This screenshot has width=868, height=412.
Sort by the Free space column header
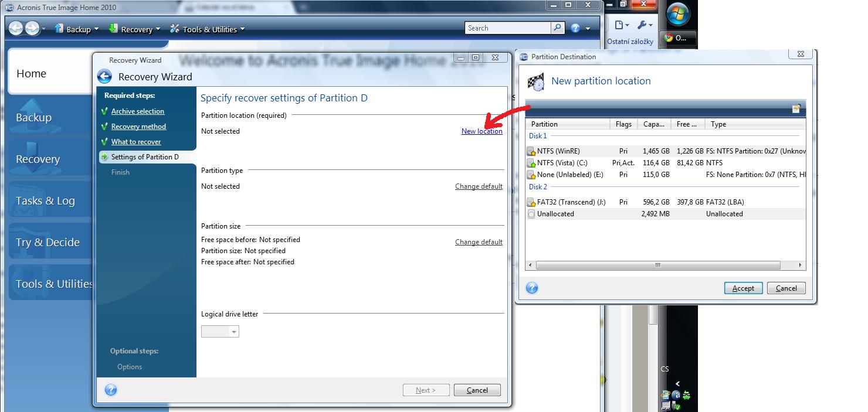[x=687, y=124]
